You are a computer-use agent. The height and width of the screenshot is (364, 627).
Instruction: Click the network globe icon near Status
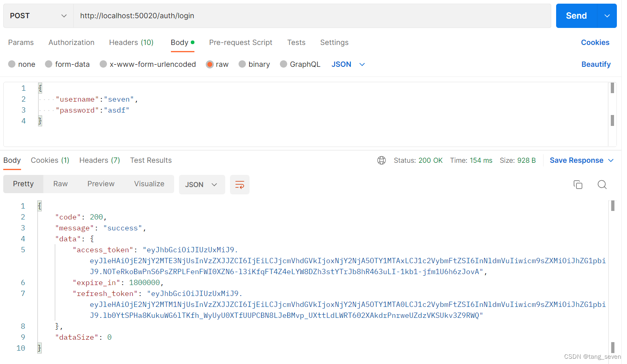381,160
